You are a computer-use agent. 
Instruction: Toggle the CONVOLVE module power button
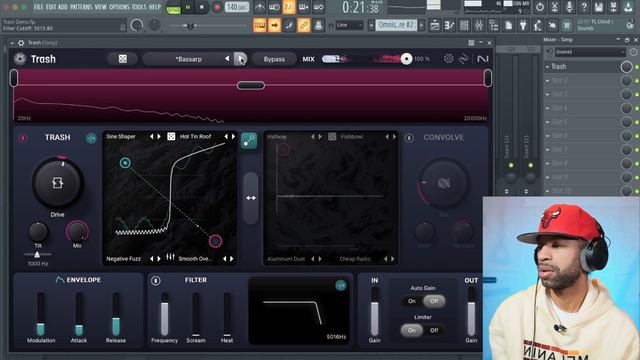(x=409, y=138)
